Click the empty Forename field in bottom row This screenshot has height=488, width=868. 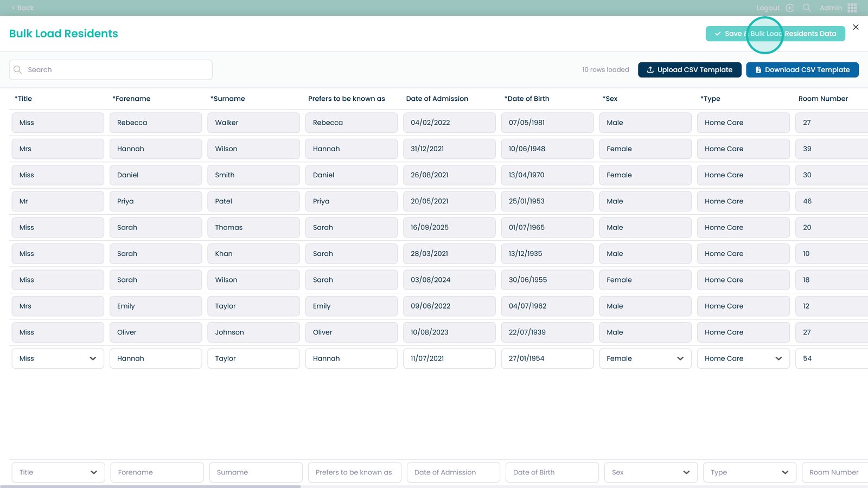point(157,472)
